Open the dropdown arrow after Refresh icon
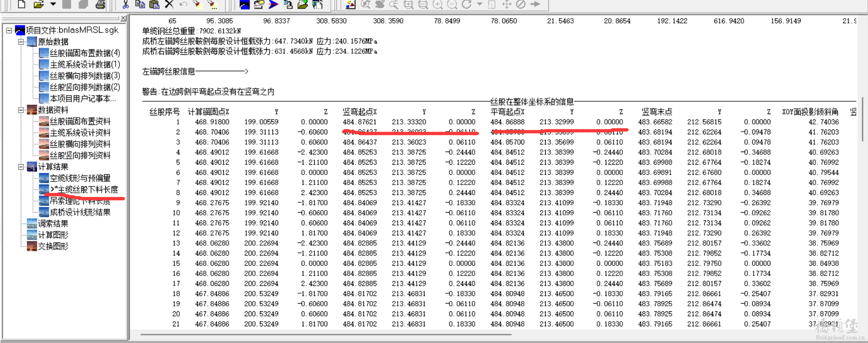Screen dimensions: 868x343 tap(480, 5)
